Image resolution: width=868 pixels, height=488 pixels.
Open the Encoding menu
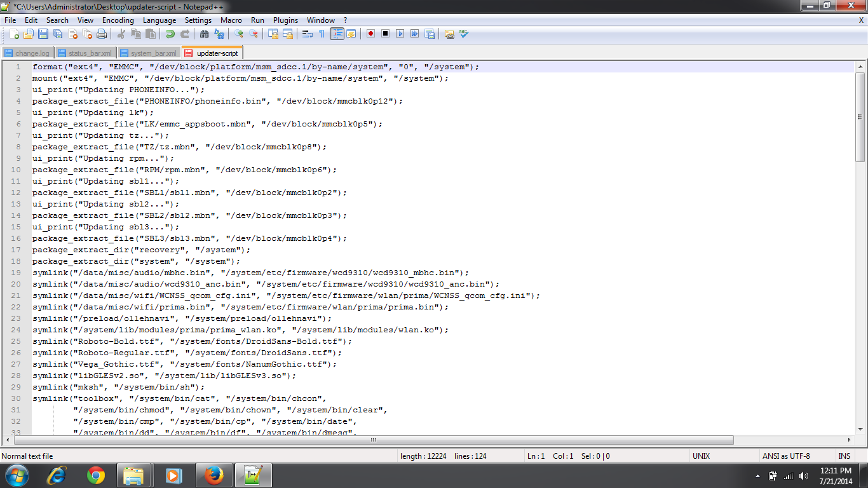[x=118, y=20]
